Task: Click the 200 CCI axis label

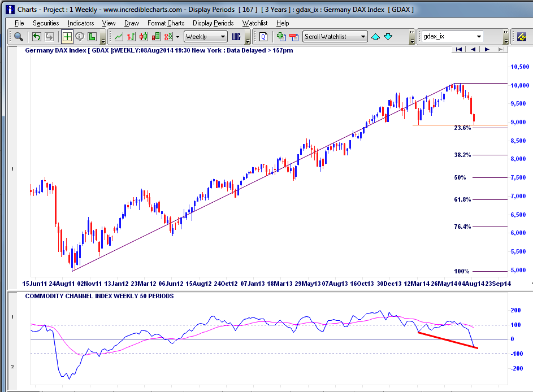Action: tap(515, 310)
